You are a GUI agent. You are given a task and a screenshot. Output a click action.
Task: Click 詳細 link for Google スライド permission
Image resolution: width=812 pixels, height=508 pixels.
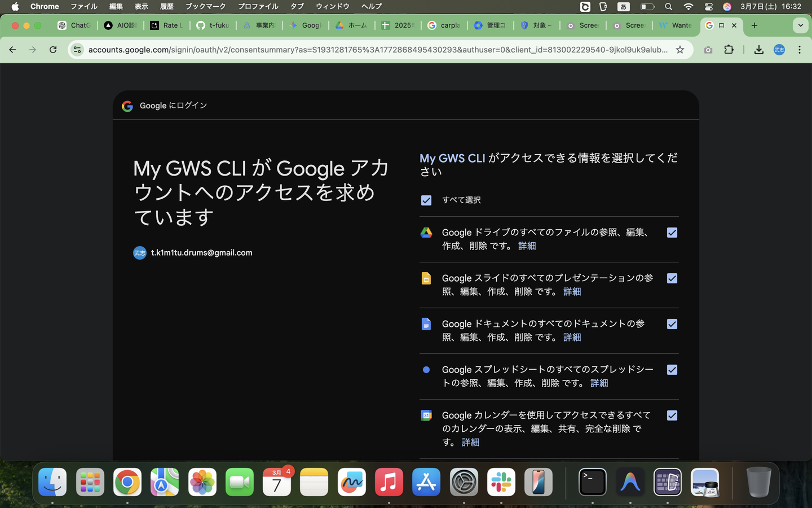[572, 292]
